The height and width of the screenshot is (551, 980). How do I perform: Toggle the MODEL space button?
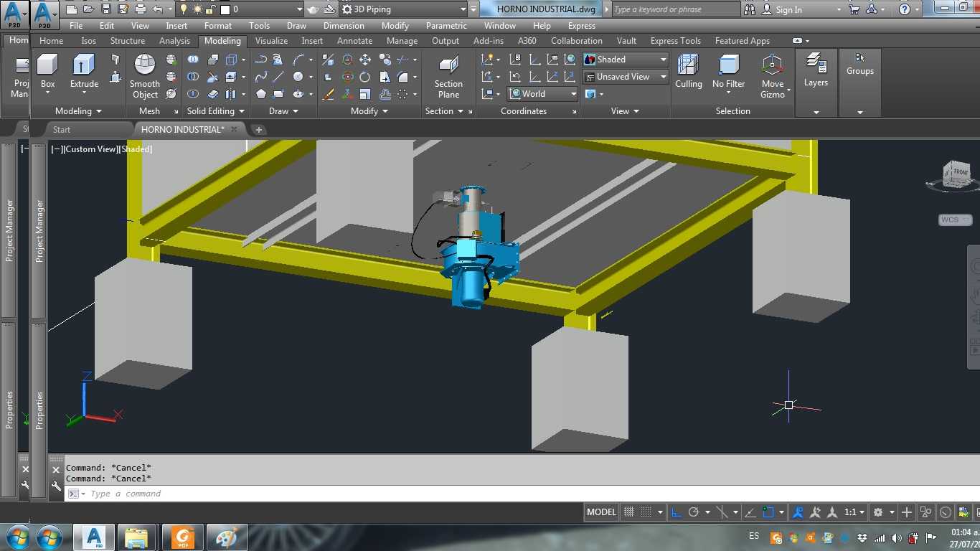pos(601,512)
